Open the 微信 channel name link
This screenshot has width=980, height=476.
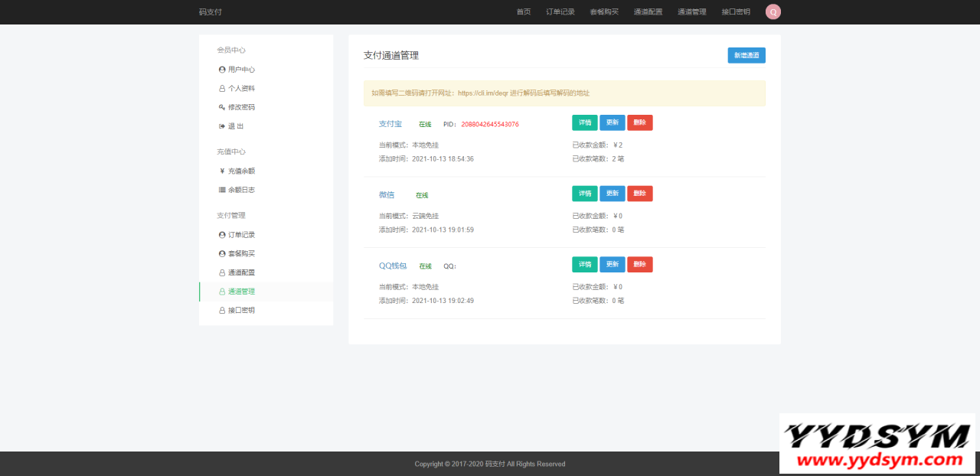[387, 195]
